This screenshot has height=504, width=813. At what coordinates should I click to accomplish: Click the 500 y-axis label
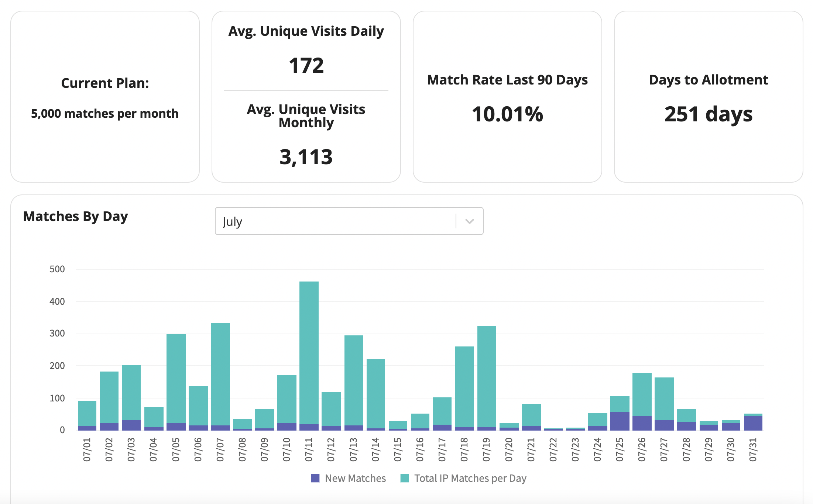[x=57, y=269]
